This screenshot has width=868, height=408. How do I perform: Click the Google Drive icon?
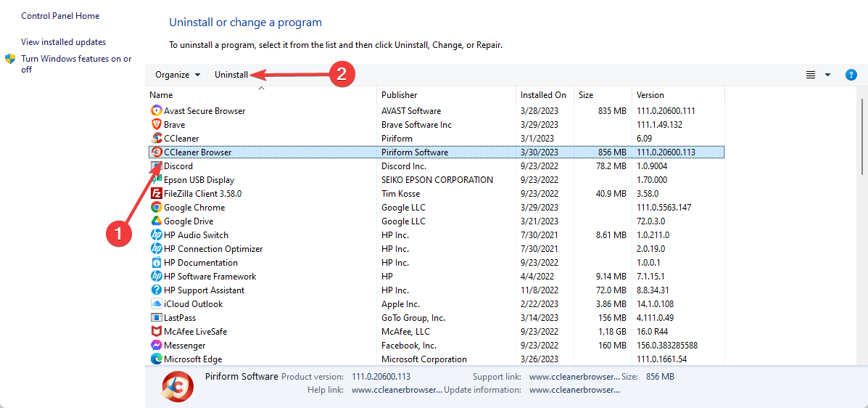(x=156, y=221)
